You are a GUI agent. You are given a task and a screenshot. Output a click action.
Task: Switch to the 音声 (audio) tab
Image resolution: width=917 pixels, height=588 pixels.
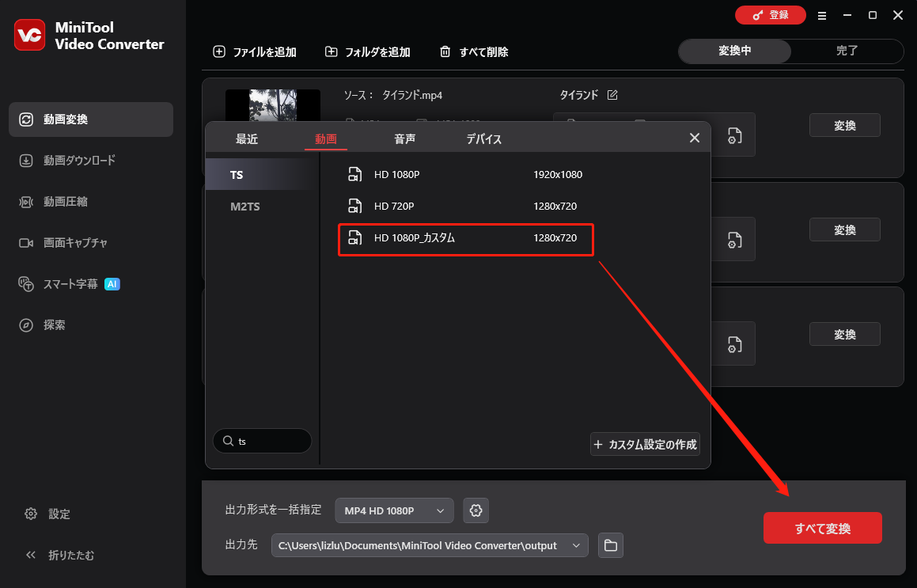tap(404, 138)
